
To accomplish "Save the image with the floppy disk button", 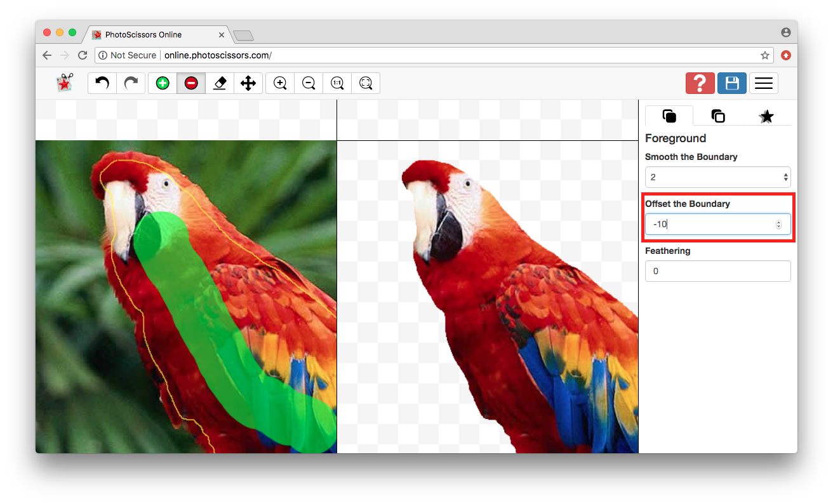I will click(732, 83).
